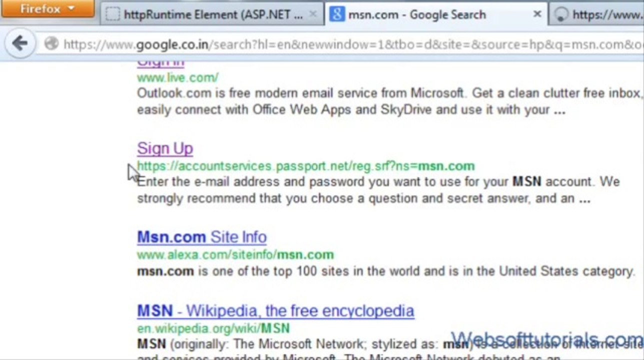Open the Sign Up search result

point(165,148)
